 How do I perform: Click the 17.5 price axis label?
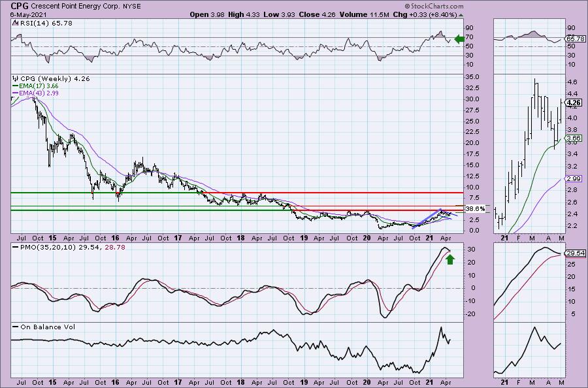(x=472, y=154)
